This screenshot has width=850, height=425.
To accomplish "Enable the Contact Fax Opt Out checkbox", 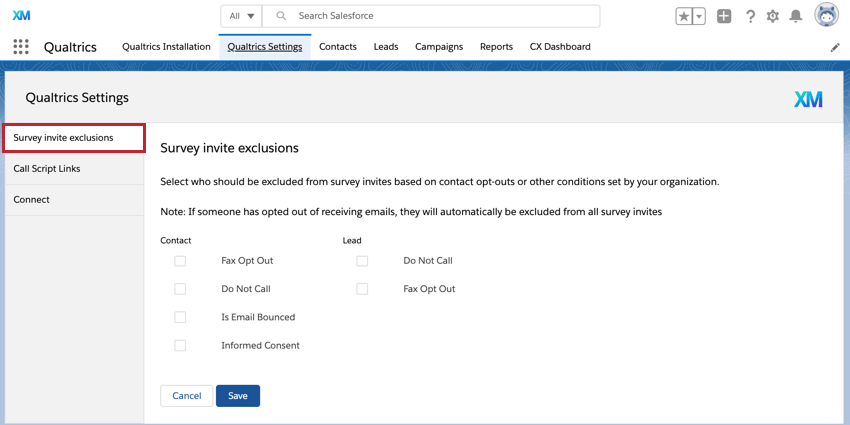I will click(x=180, y=261).
